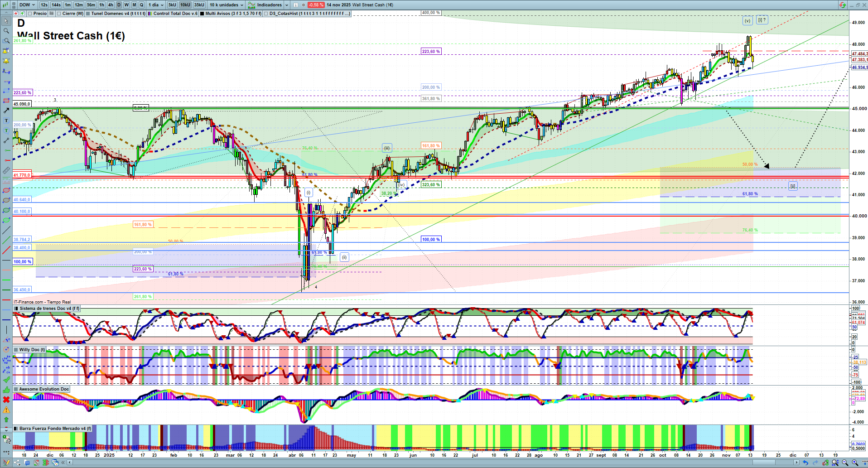Screen dimensions: 868x468
Task: Activate the magnifying glass zoom tool
Action: (6, 31)
